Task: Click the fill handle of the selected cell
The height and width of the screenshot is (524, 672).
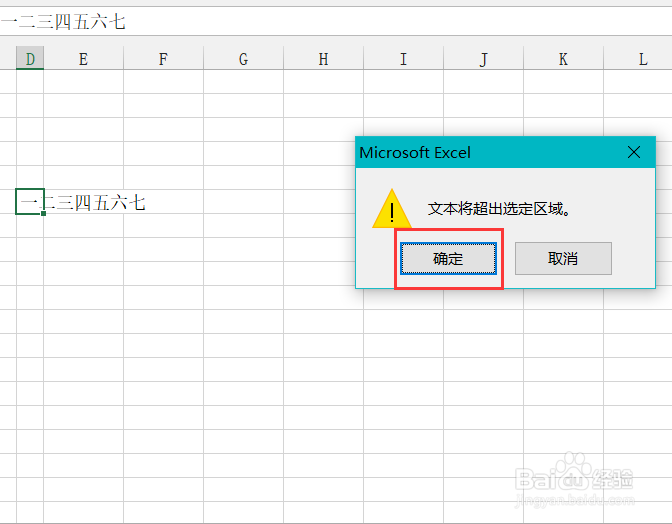Action: tap(44, 213)
